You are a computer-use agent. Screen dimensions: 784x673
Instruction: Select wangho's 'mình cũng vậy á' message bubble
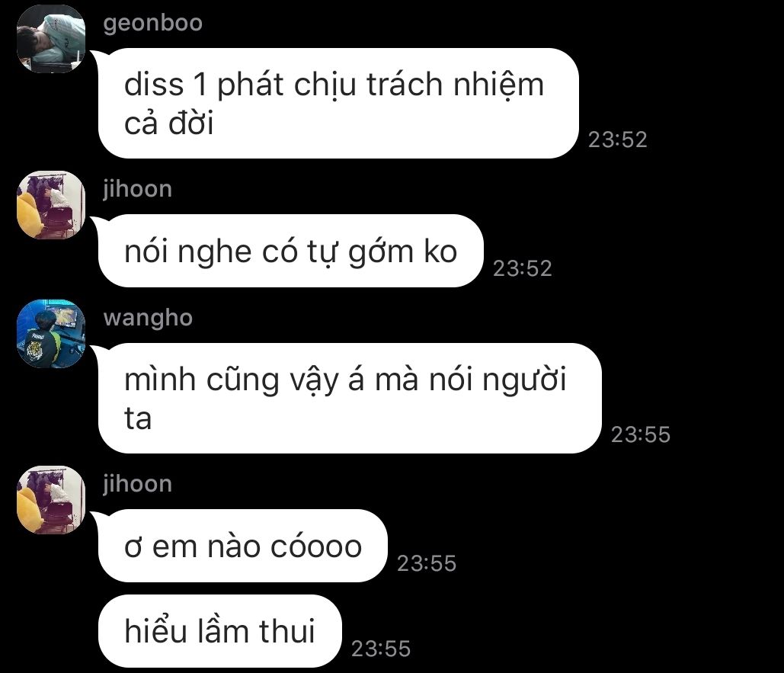[350, 399]
